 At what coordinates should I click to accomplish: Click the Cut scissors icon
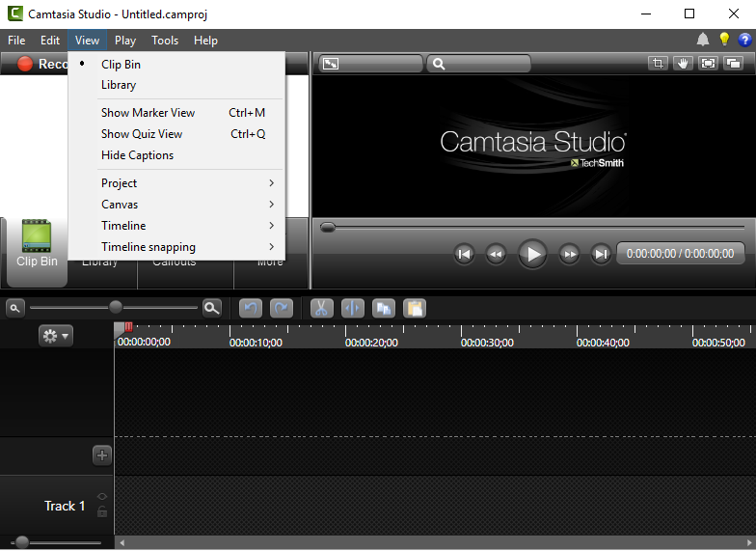pyautogui.click(x=322, y=309)
